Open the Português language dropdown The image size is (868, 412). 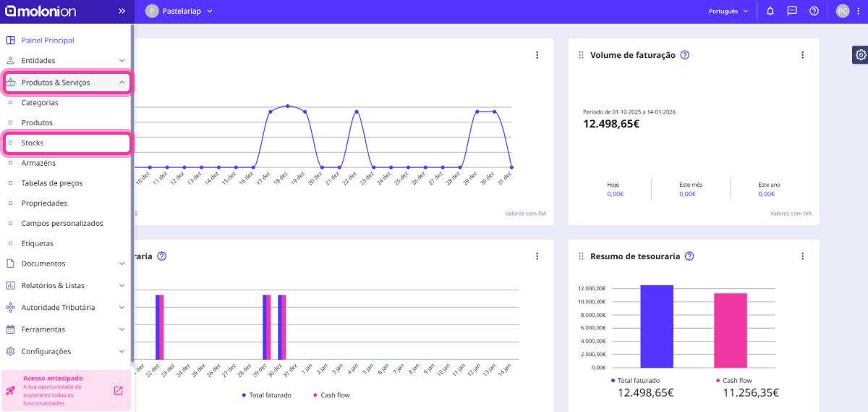pos(728,12)
